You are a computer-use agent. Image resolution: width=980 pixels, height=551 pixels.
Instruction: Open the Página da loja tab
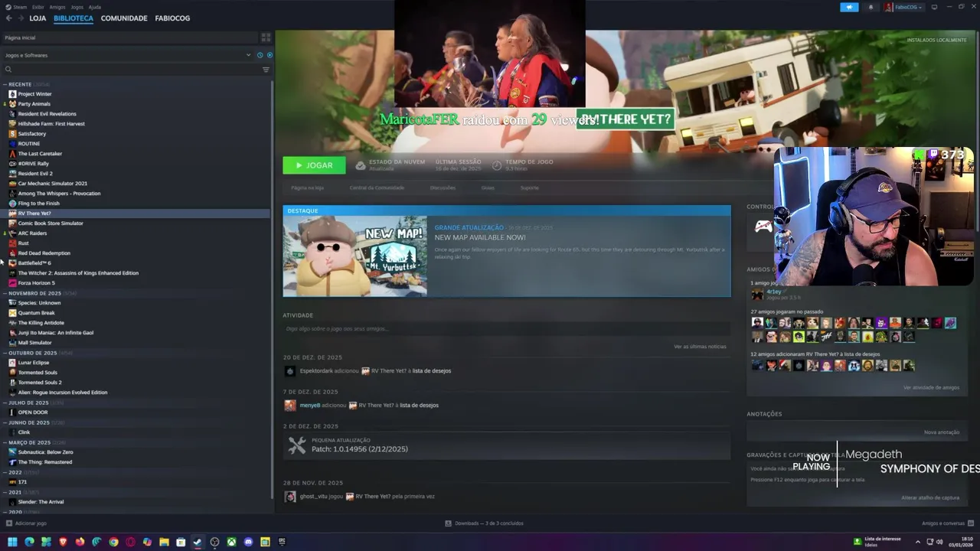(307, 187)
